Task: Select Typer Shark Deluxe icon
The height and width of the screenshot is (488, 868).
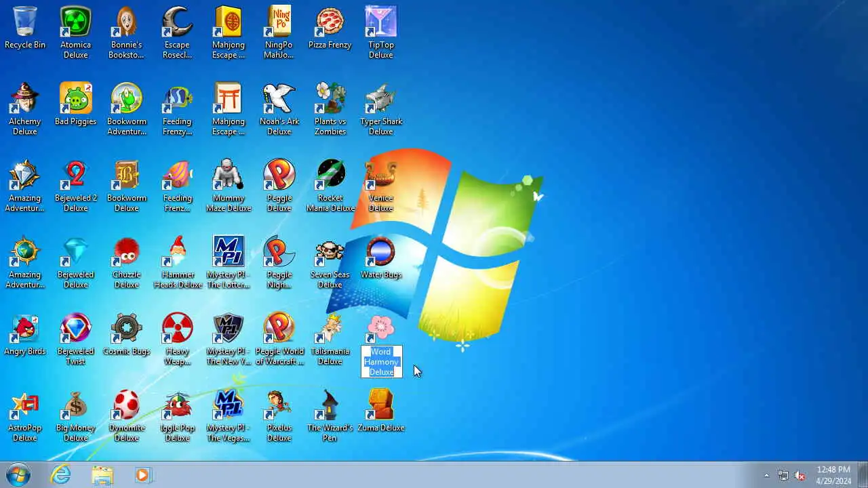Action: (381, 98)
